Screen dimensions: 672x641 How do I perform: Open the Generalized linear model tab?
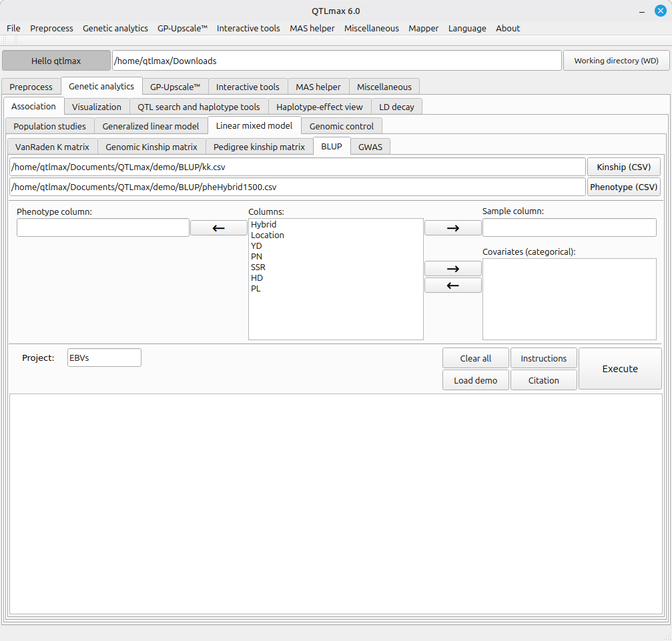150,126
